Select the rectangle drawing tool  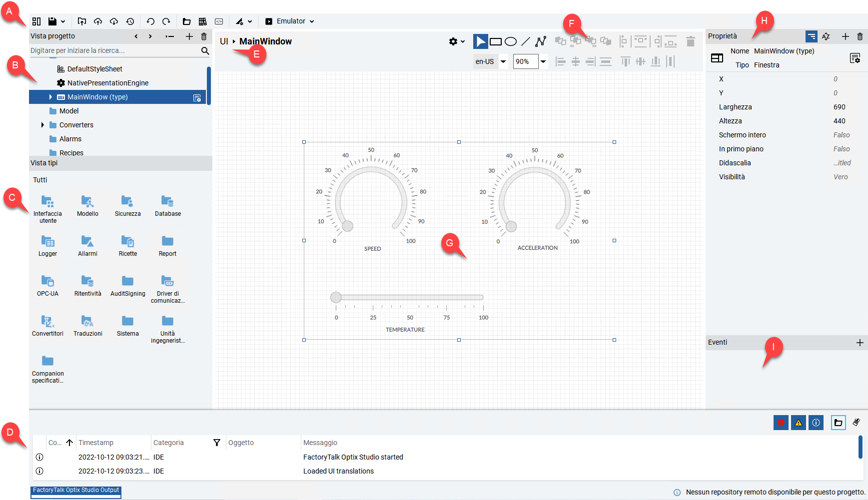[495, 41]
